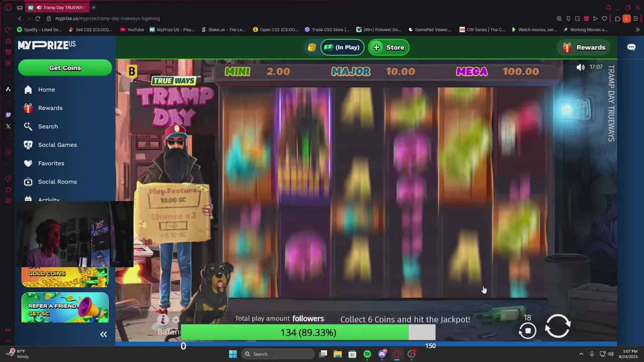
Task: Click the taskbar Search box
Action: [278, 354]
